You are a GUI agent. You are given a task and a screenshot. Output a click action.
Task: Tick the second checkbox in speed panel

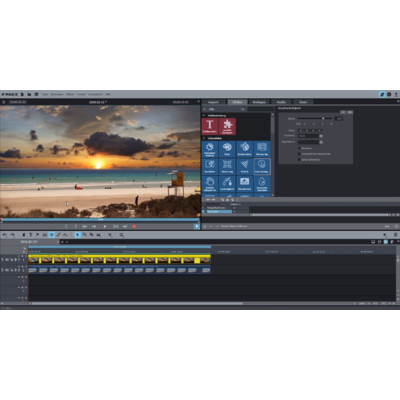299,154
